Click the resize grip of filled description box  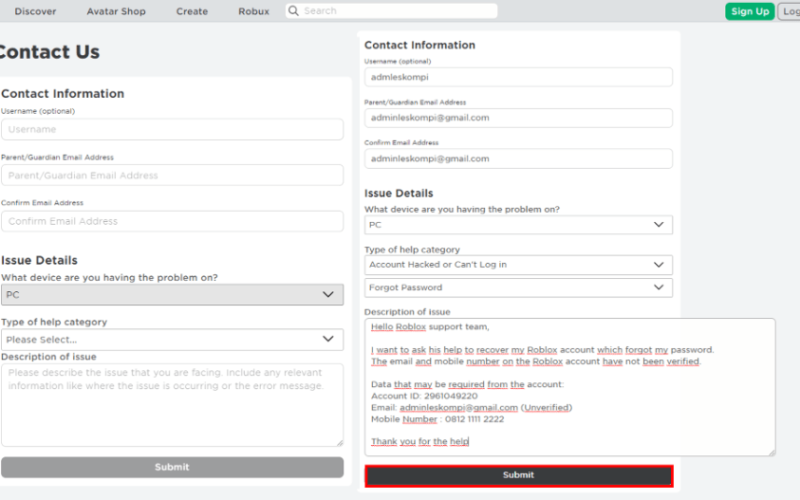[771, 452]
